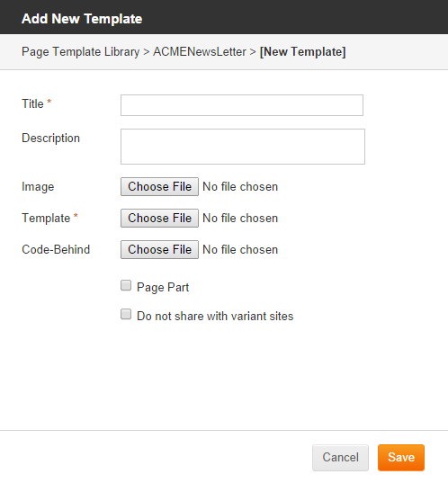Click the 'Do not share with variant sites' label
The image size is (448, 483).
click(x=215, y=316)
